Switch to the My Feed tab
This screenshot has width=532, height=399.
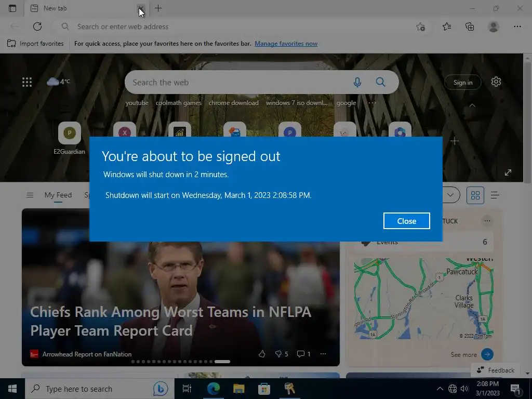pyautogui.click(x=58, y=195)
